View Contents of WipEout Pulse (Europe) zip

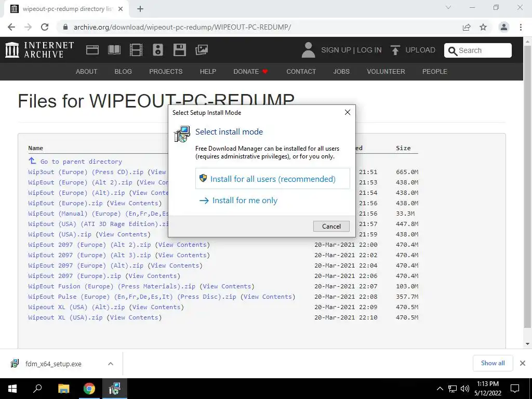(x=268, y=297)
